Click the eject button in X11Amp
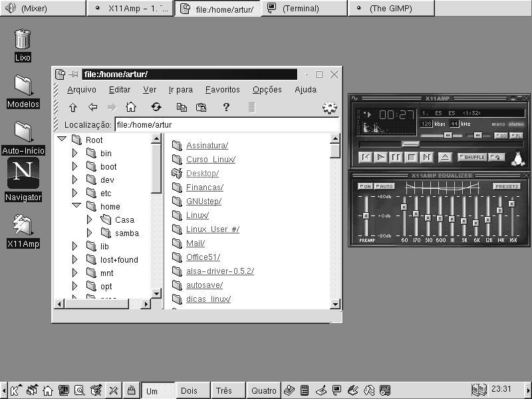 [x=445, y=157]
